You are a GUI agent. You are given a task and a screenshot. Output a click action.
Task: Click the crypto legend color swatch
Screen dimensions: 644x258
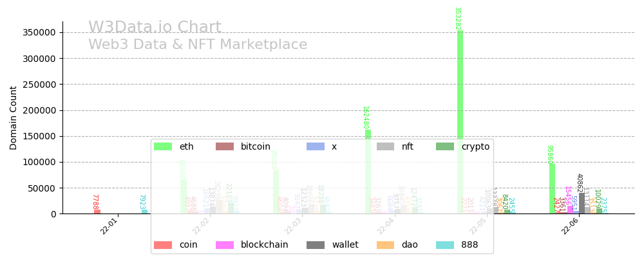(445, 147)
